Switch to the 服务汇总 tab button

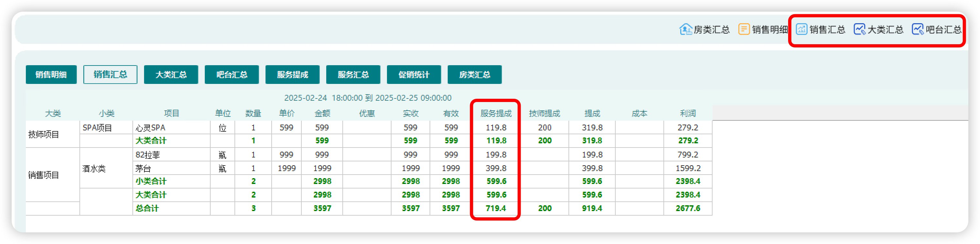pos(353,75)
